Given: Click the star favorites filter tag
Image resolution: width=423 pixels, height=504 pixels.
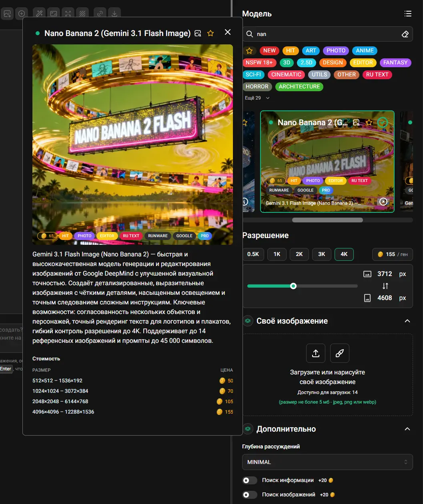Looking at the screenshot, I should 249,51.
